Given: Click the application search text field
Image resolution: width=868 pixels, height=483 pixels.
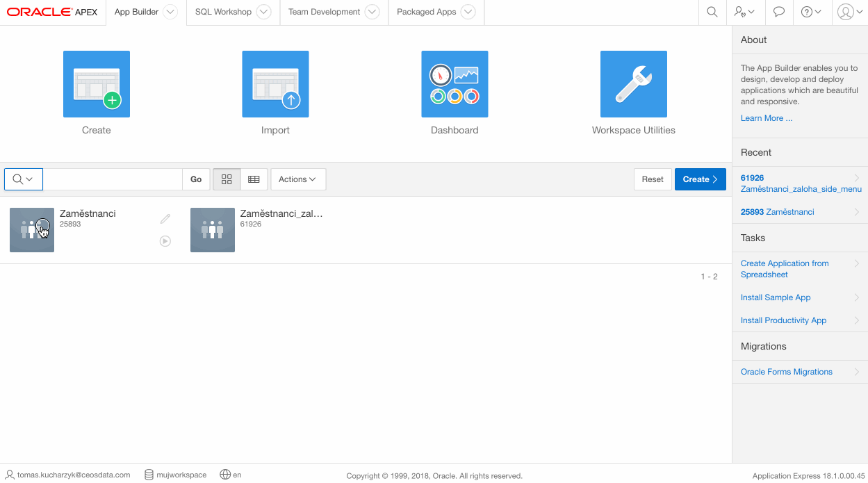Looking at the screenshot, I should [113, 179].
